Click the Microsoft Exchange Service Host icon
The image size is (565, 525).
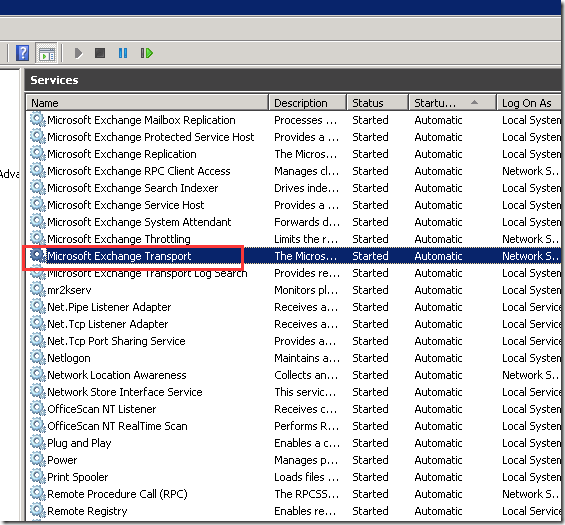point(37,204)
